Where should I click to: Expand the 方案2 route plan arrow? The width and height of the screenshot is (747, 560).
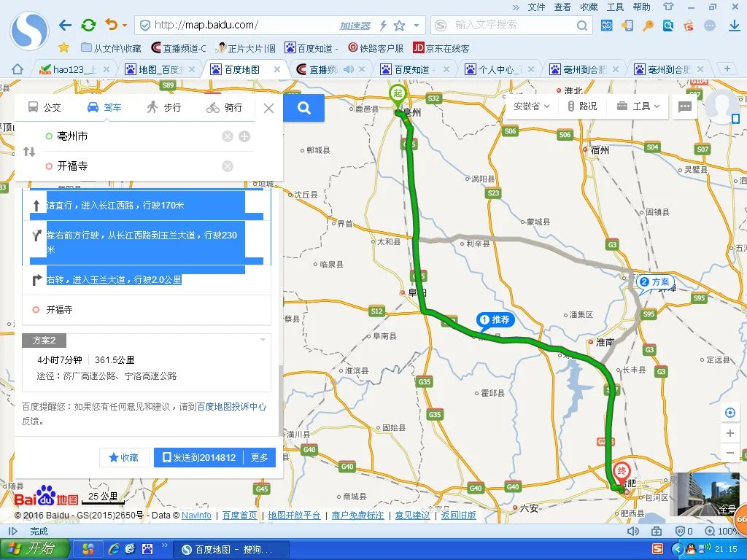click(x=263, y=341)
